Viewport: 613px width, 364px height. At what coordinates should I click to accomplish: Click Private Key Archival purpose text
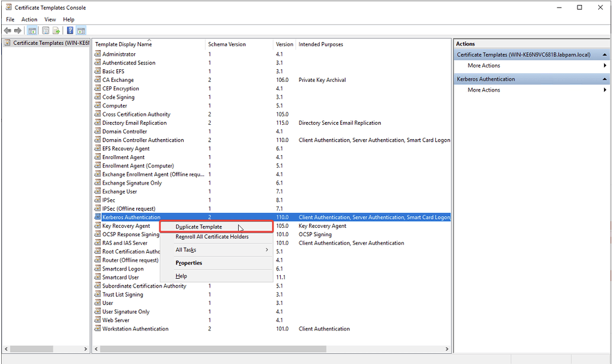322,80
